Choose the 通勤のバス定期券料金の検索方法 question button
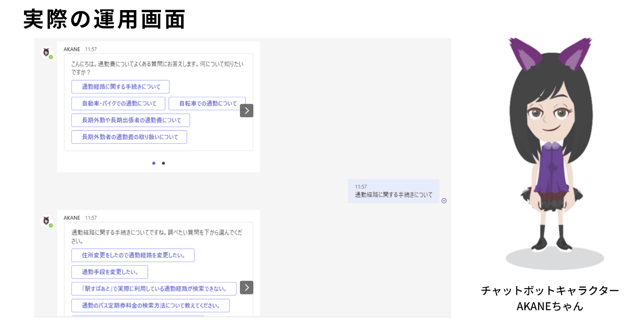The image size is (644, 322). [151, 305]
